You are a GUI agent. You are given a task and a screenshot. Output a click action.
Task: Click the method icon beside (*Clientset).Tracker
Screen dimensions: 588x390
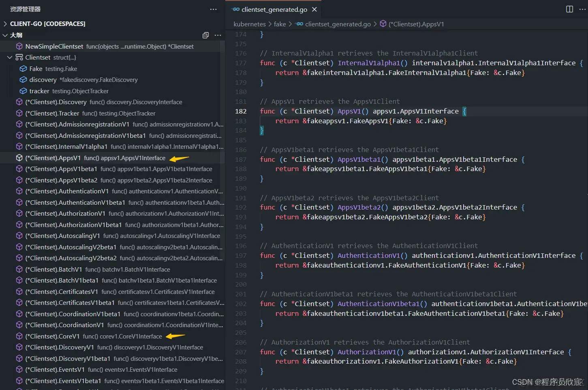19,114
